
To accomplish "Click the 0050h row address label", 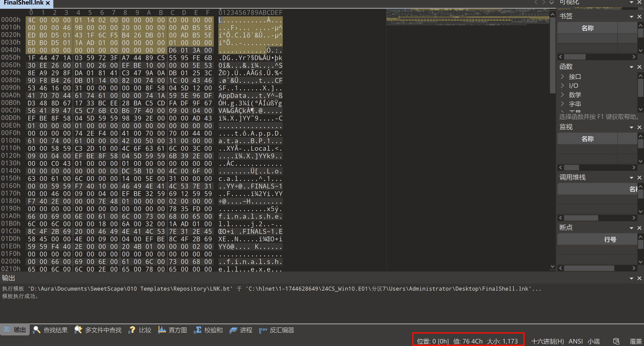I will tap(11, 57).
